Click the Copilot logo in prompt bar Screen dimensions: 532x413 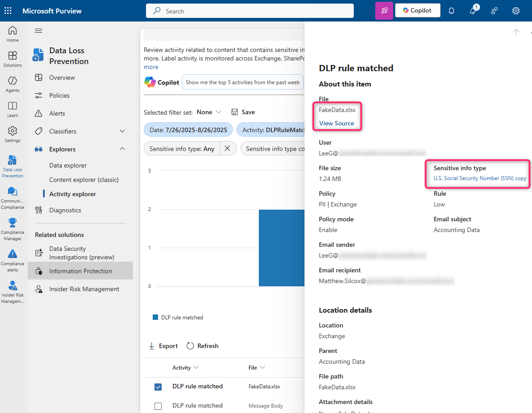pos(150,82)
